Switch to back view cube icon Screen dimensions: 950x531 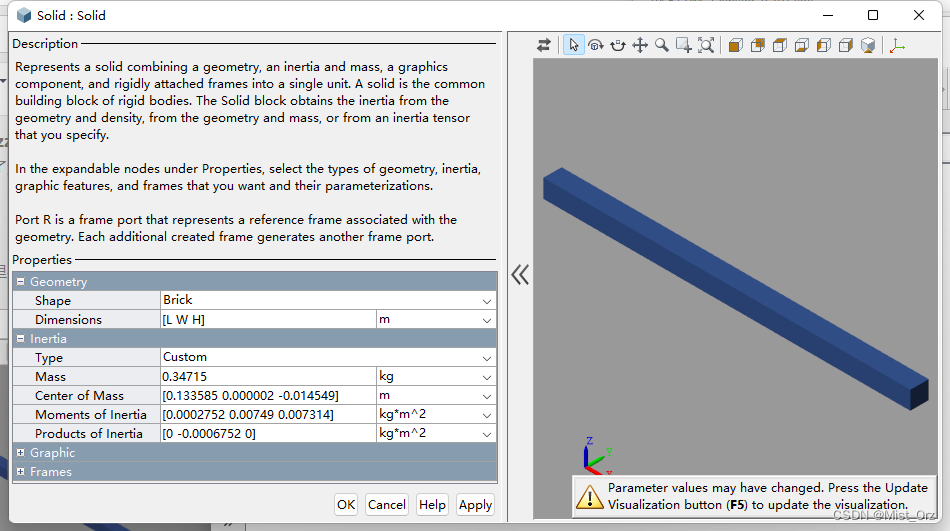[x=757, y=45]
